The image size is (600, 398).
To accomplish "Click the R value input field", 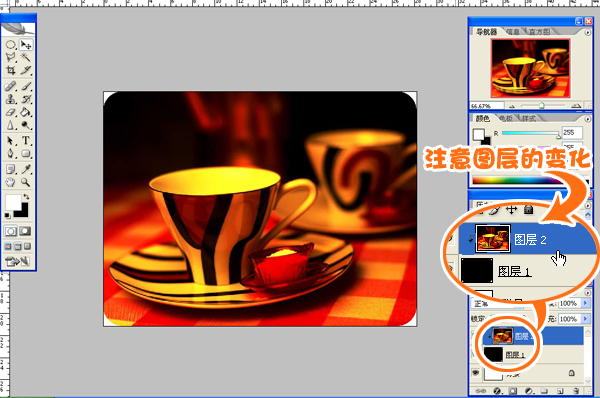I will pyautogui.click(x=572, y=133).
